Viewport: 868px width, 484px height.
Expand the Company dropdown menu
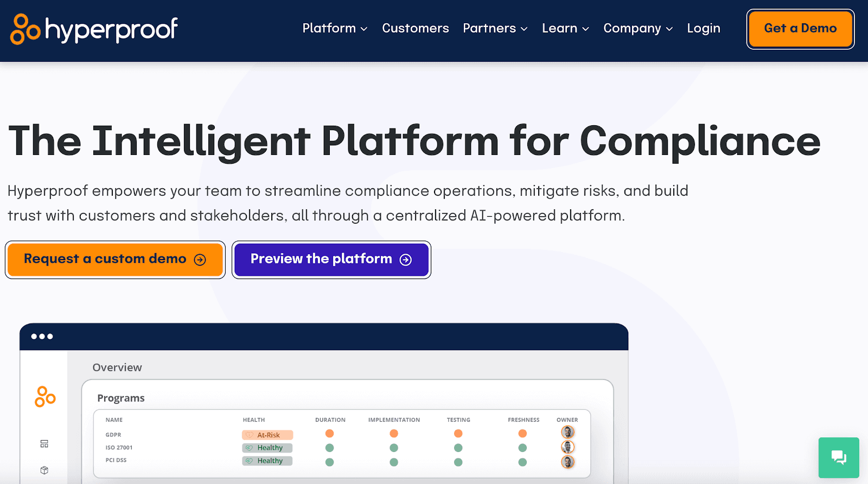(638, 28)
